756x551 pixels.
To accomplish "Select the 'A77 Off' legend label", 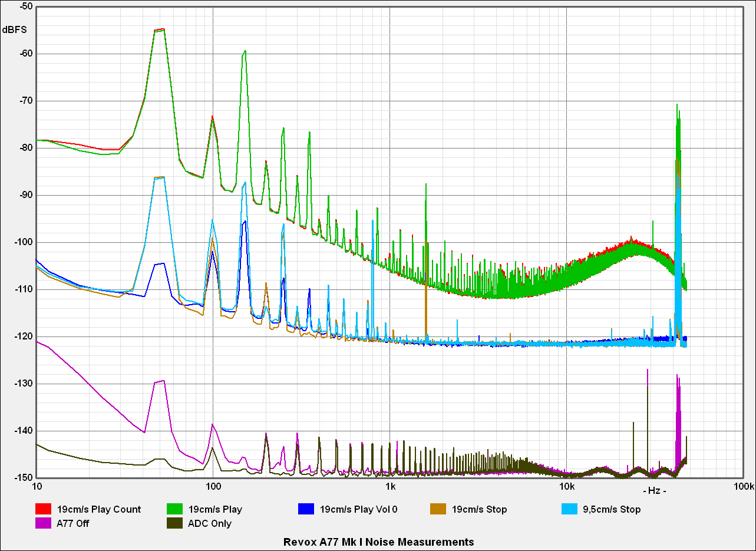I will tap(73, 523).
